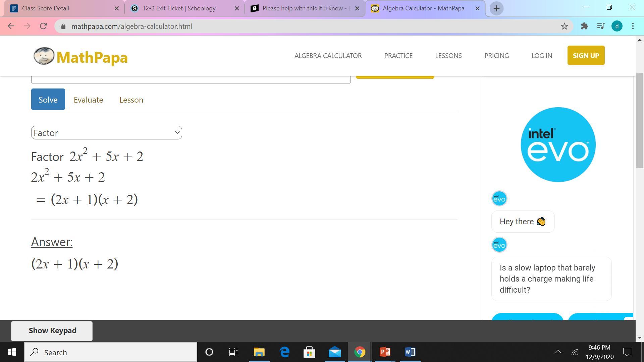
Task: Click the MathPapa logo icon
Action: click(x=44, y=56)
